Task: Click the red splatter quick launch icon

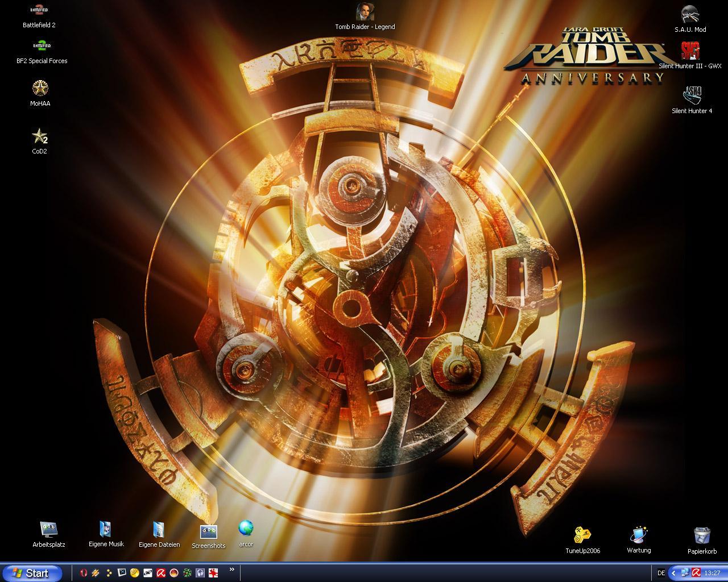Action: pyautogui.click(x=213, y=573)
